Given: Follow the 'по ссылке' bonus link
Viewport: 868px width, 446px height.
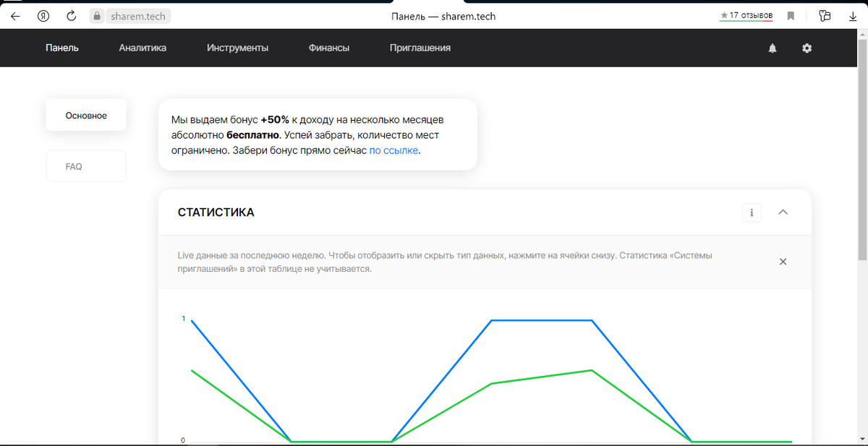Looking at the screenshot, I should click(393, 151).
